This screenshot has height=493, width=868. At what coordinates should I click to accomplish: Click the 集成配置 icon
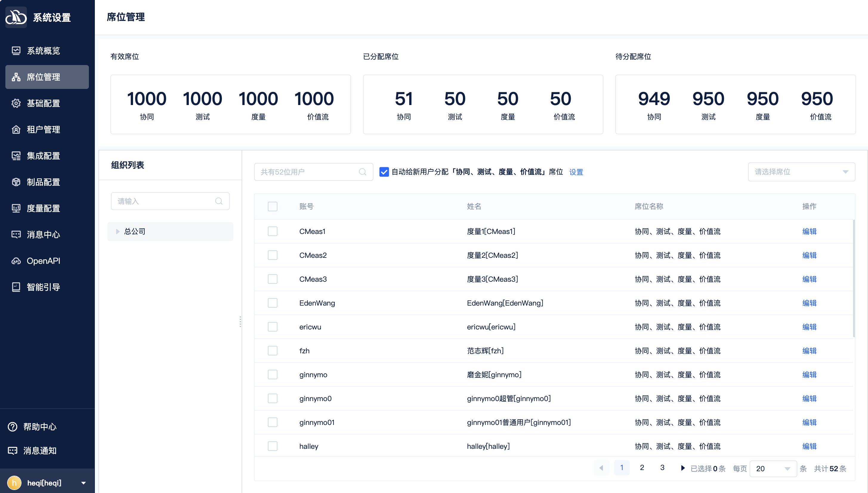click(x=16, y=156)
